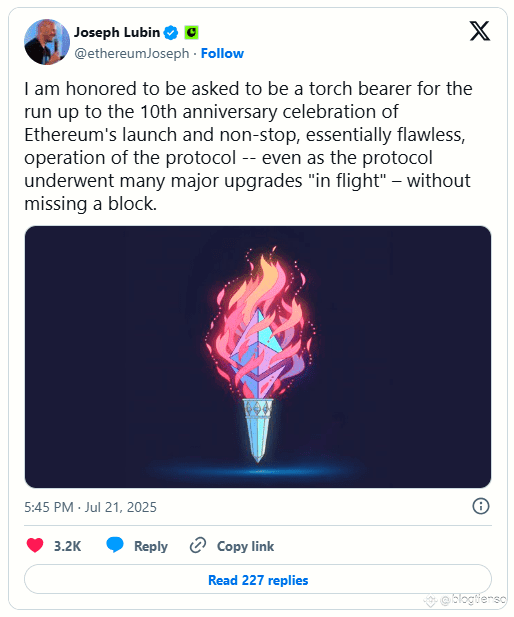Click the Copy link text
This screenshot has height=617, width=514.
pos(246,546)
